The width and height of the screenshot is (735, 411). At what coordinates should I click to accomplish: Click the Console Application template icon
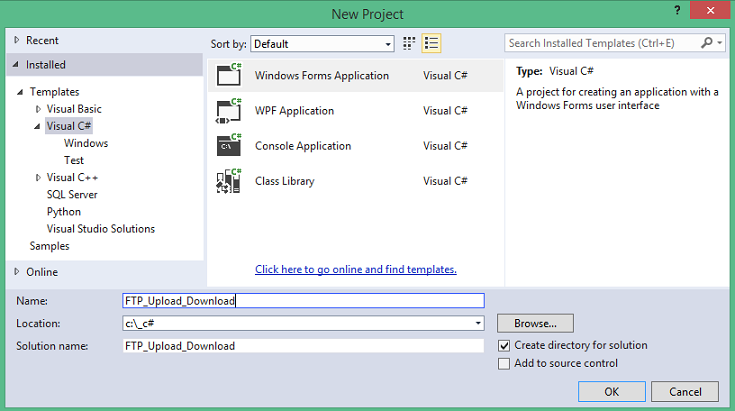pyautogui.click(x=229, y=145)
